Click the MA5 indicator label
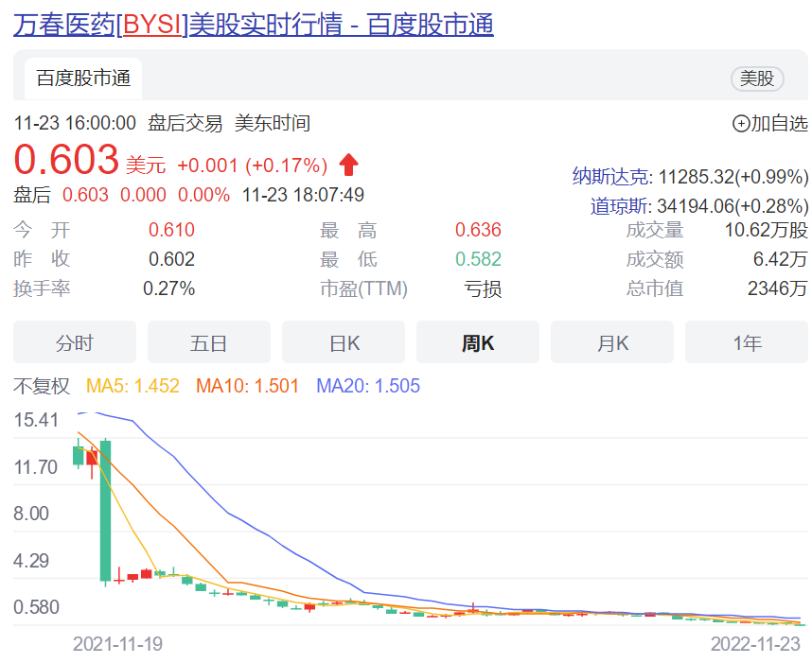 click(x=132, y=386)
